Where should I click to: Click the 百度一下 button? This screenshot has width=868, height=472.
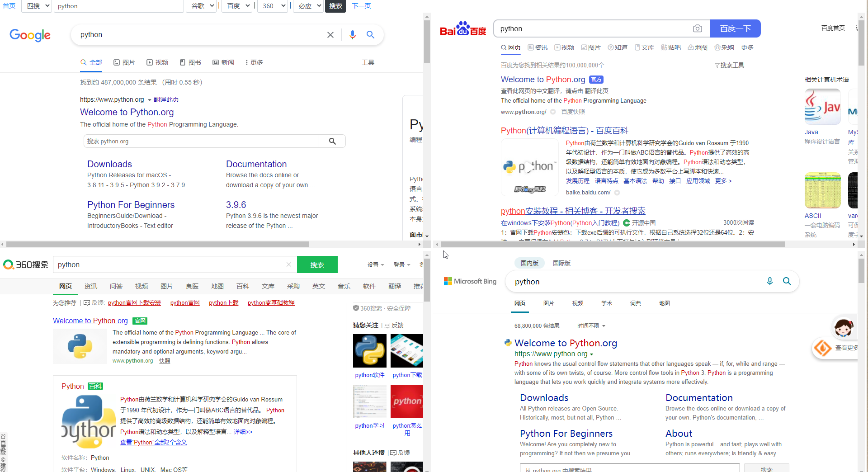(736, 28)
